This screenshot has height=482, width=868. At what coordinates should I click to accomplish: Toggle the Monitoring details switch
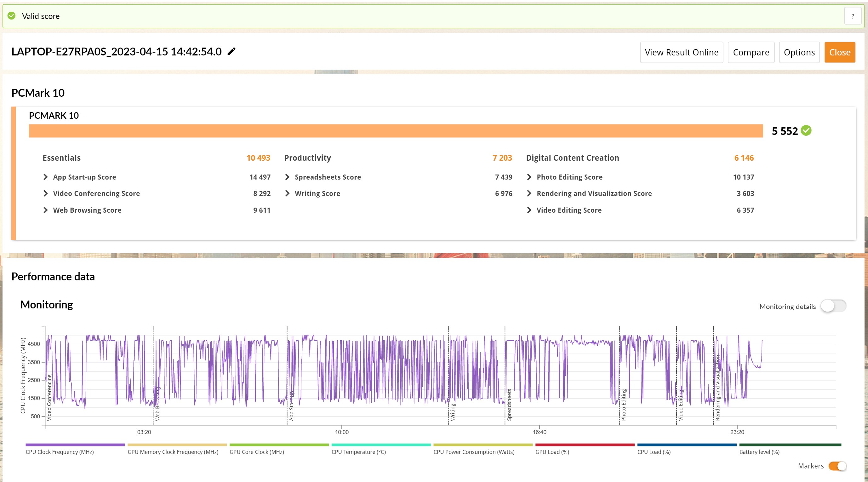point(833,306)
